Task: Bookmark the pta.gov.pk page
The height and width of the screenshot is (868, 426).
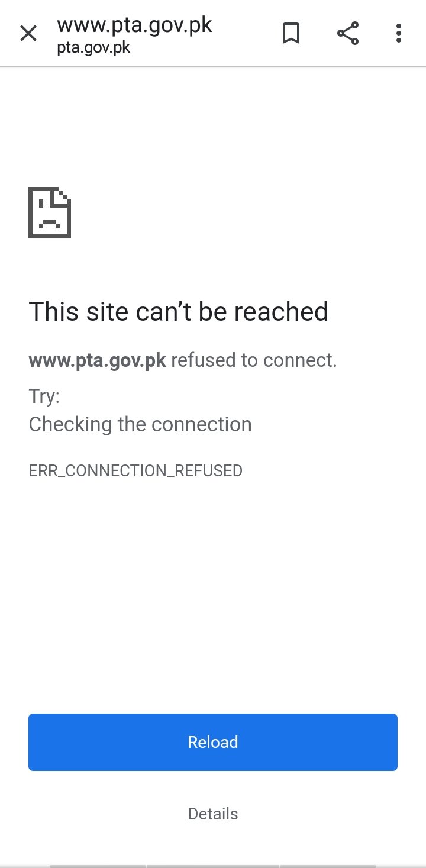Action: (291, 34)
